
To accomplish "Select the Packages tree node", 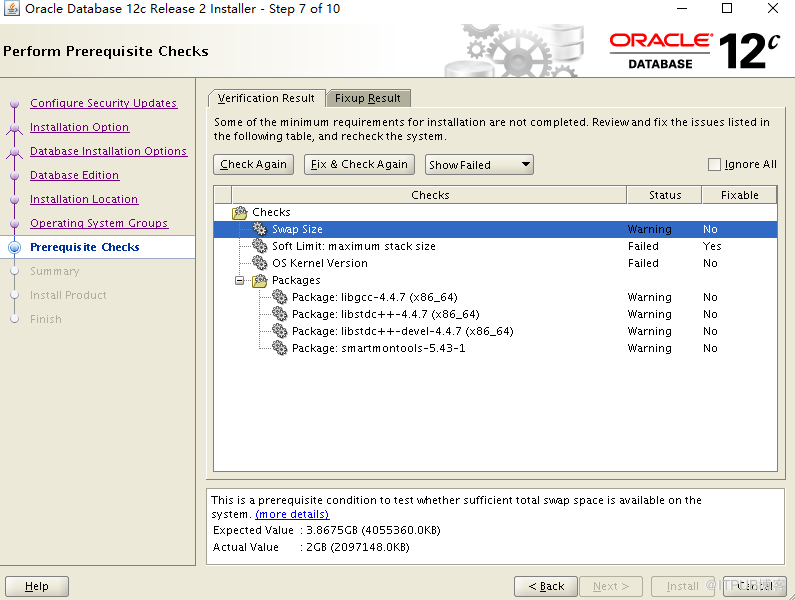I will point(296,280).
